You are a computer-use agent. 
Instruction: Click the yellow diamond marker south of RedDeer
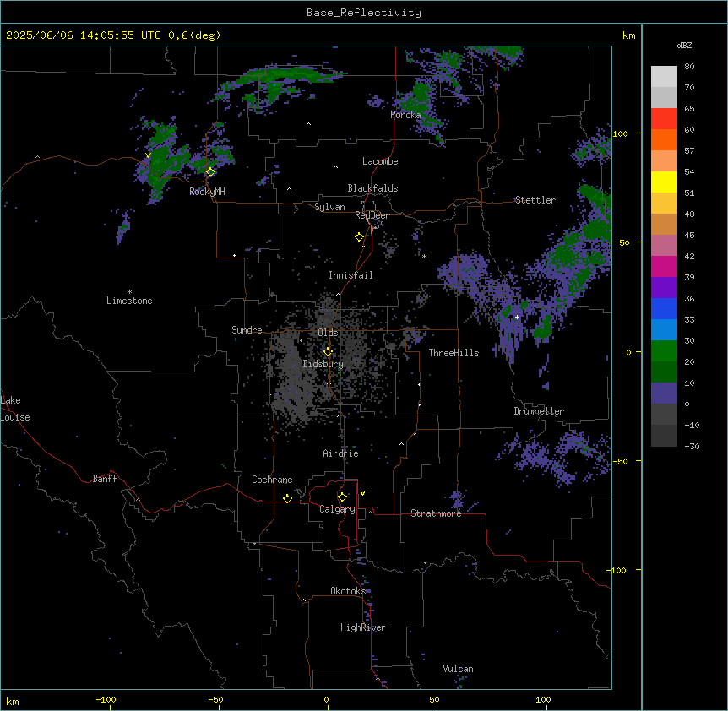(359, 237)
